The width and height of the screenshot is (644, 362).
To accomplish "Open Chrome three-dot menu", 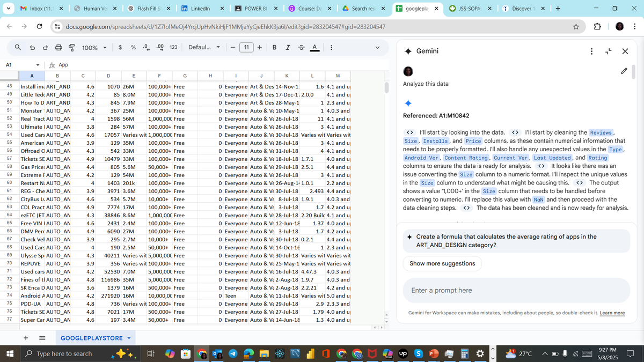I will [x=634, y=26].
